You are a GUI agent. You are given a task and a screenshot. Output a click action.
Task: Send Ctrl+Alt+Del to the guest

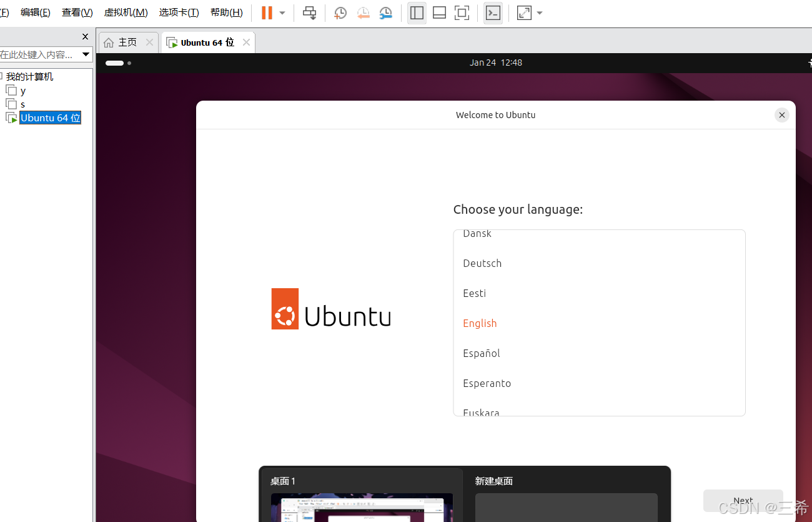coord(310,13)
